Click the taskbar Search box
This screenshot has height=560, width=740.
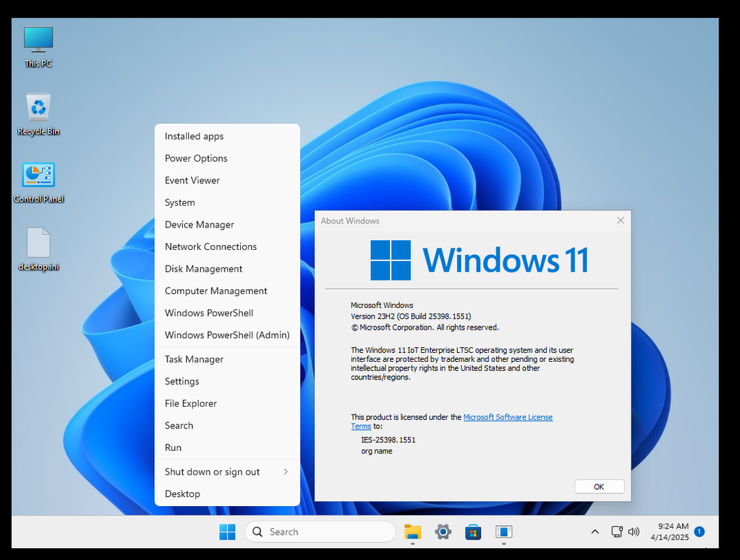320,532
